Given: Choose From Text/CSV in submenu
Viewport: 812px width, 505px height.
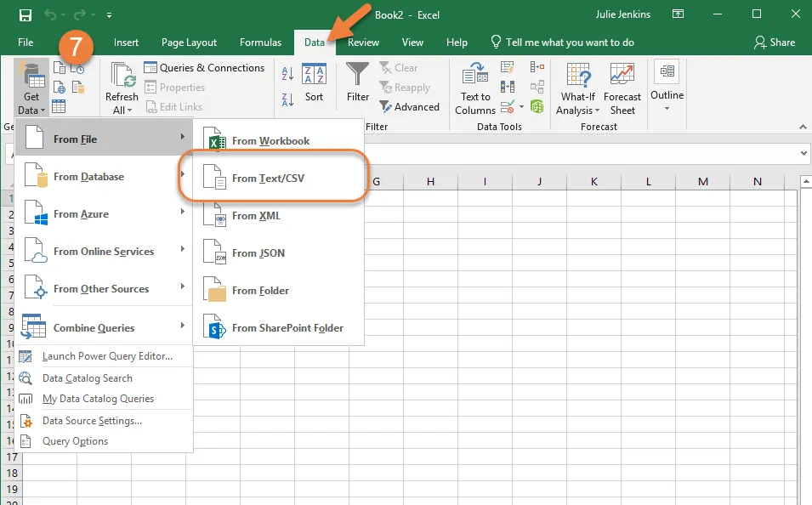Looking at the screenshot, I should point(279,179).
